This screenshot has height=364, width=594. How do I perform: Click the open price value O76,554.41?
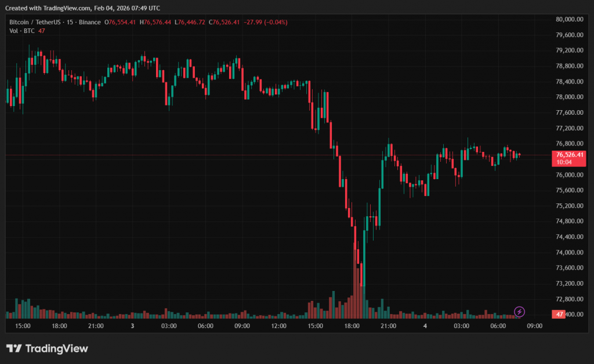(x=120, y=22)
